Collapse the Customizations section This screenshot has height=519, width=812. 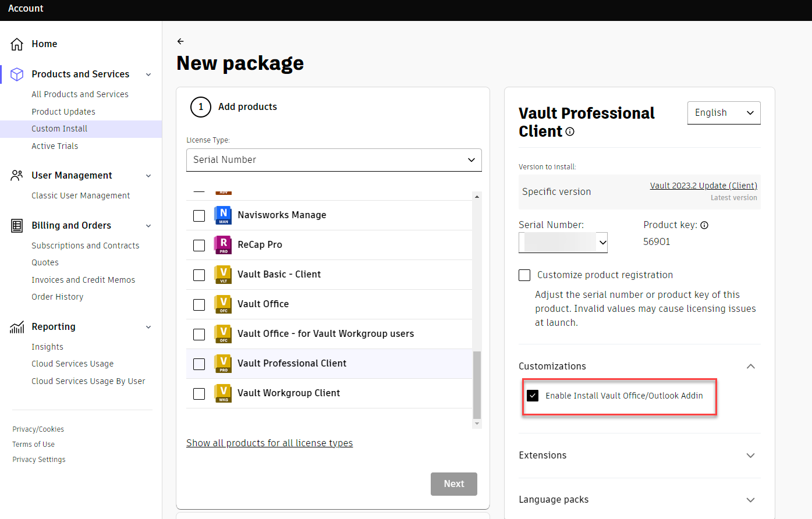pos(750,366)
